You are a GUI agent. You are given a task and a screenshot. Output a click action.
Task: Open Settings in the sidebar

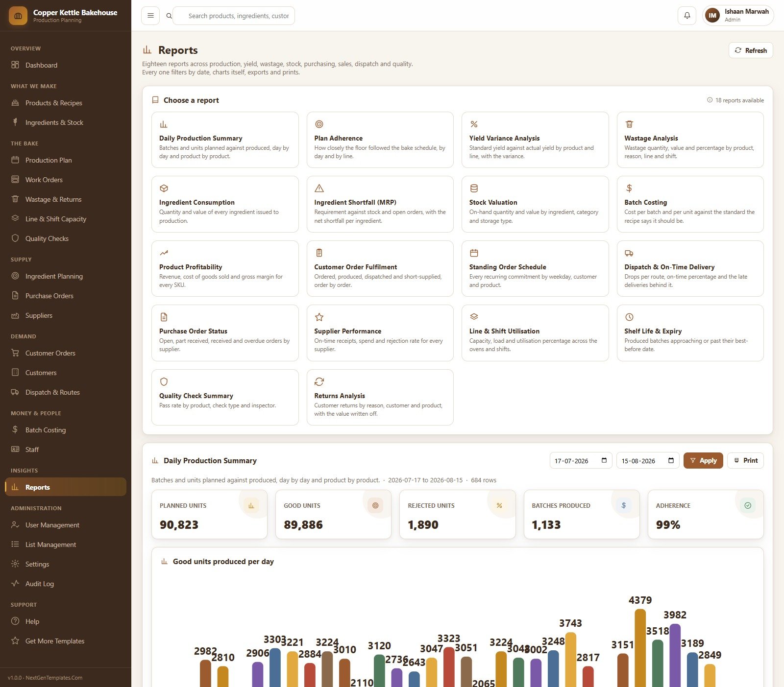coord(66,564)
